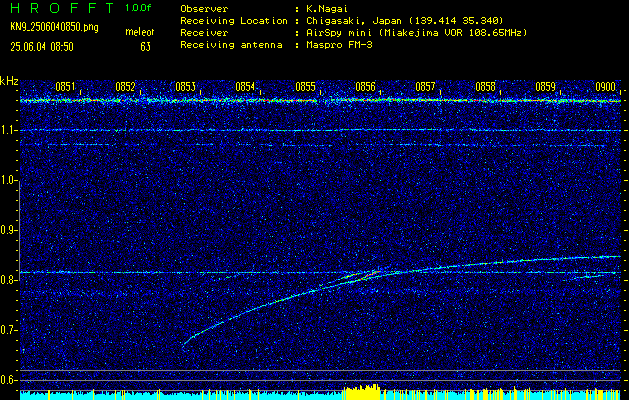Click the 0.8 frequency axis label
629x400 pixels.
[9, 280]
